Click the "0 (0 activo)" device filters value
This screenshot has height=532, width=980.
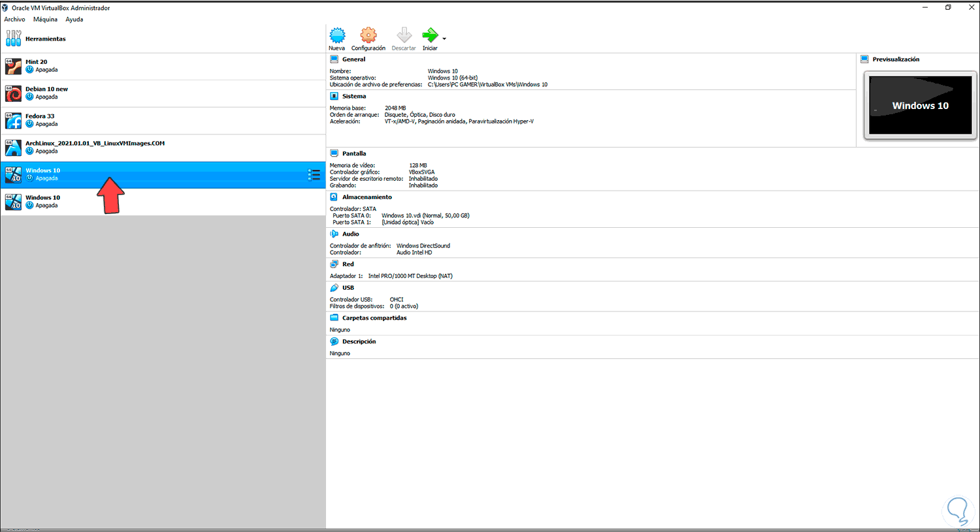[x=404, y=306]
